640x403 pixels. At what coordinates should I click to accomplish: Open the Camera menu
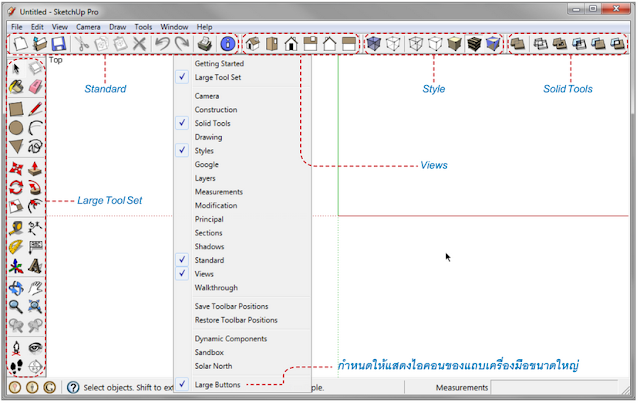[88, 27]
